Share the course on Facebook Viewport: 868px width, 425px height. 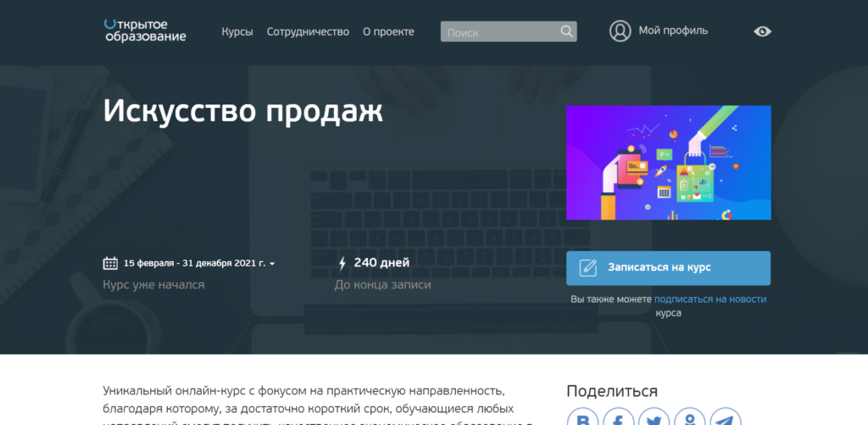coord(619,419)
